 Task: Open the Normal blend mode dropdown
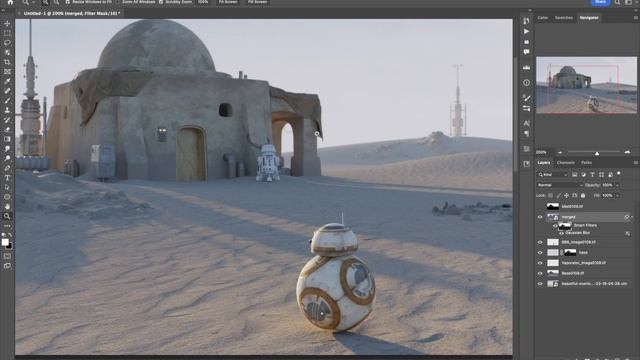click(x=560, y=185)
